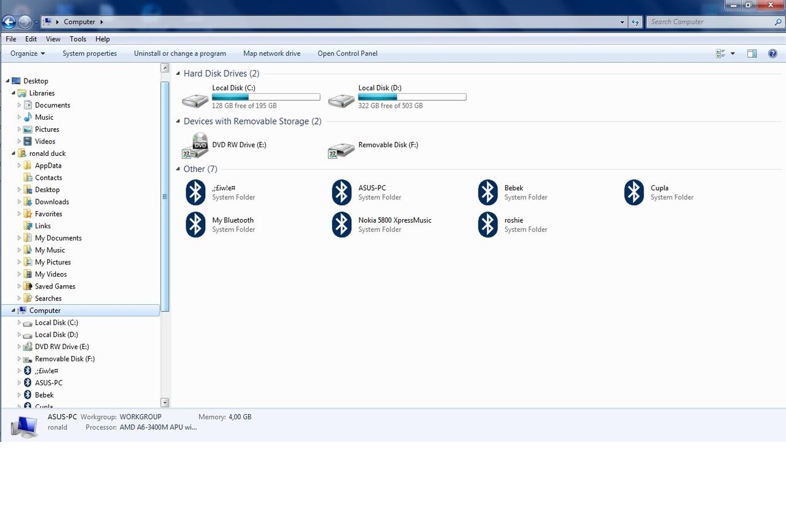
Task: Click the roshie Bluetooth device icon
Action: (488, 224)
